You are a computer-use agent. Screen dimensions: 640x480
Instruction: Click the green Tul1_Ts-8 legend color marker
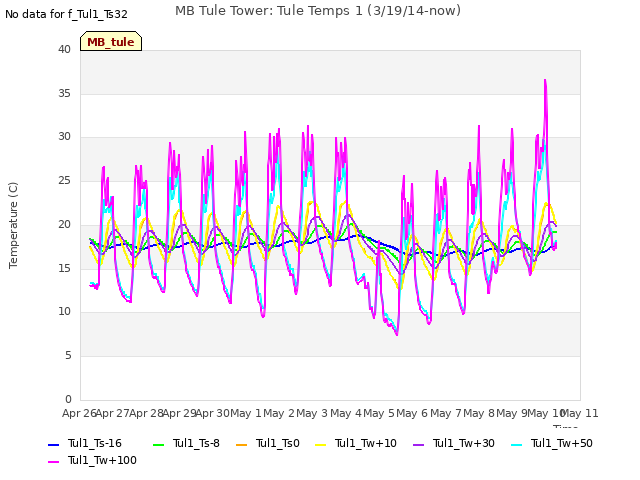pos(158,444)
